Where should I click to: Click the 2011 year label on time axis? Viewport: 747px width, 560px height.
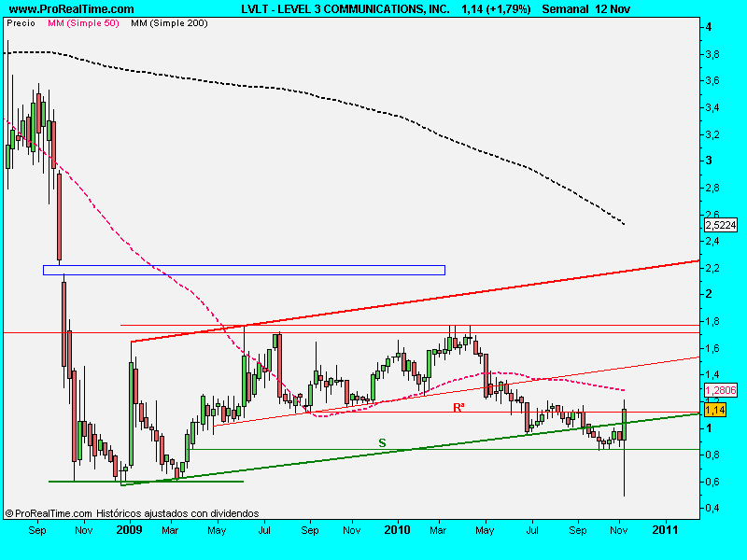[x=665, y=530]
